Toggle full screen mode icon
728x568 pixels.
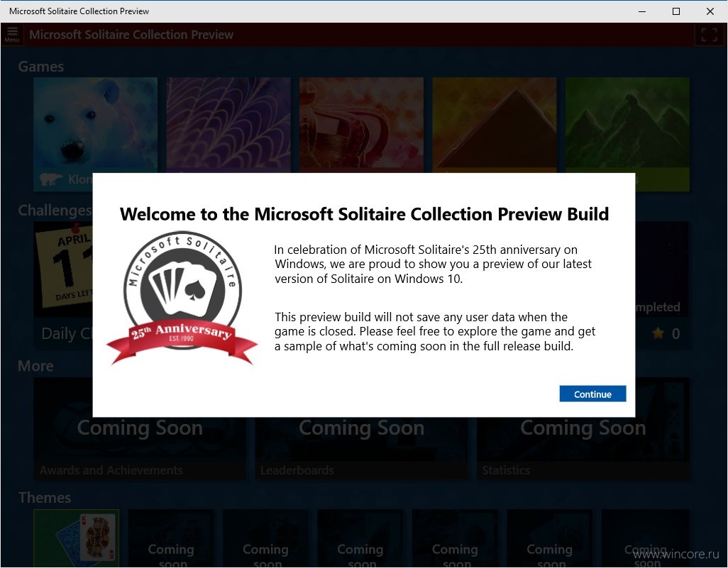click(x=709, y=35)
